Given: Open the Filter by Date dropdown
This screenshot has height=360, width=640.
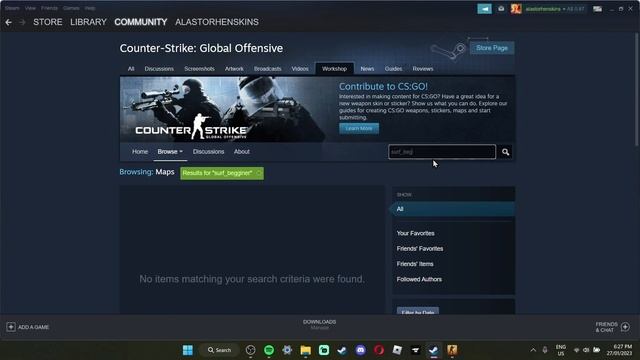Looking at the screenshot, I should pyautogui.click(x=418, y=311).
